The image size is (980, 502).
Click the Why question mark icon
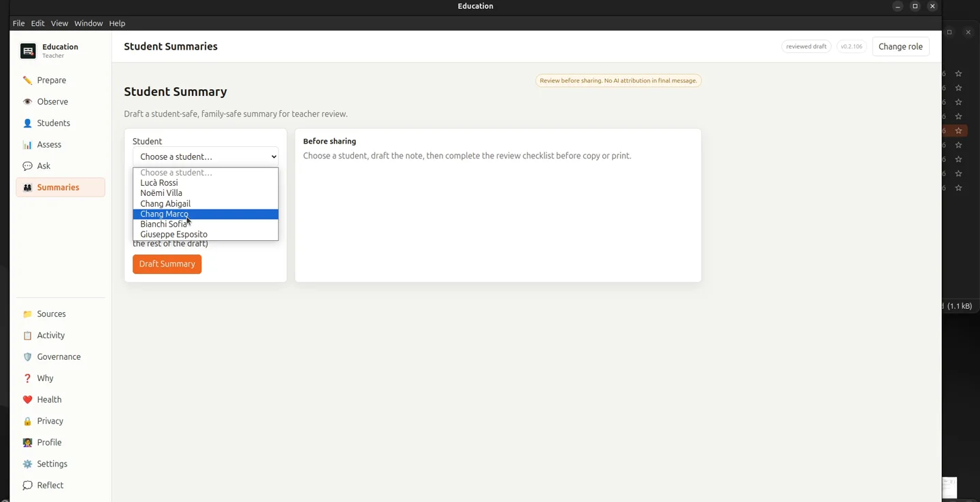pyautogui.click(x=27, y=378)
